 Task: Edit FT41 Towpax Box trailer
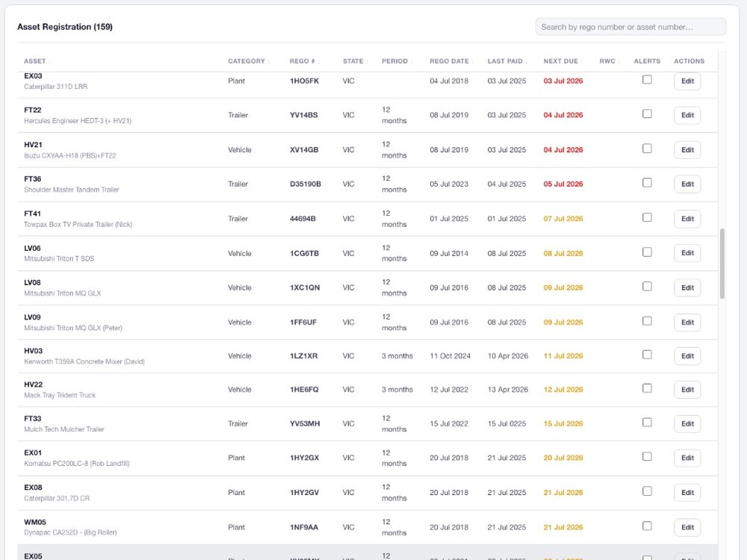(x=687, y=219)
